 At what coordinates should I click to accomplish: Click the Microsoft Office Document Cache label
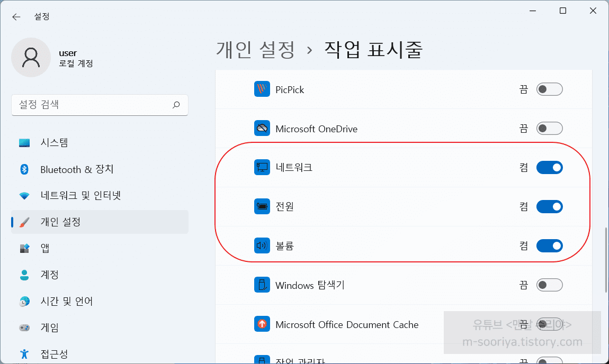[x=347, y=324]
